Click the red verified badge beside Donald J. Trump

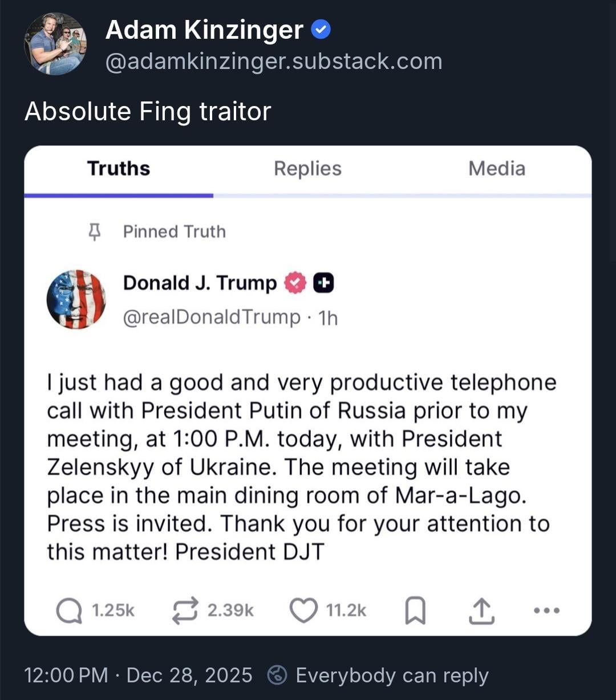pyautogui.click(x=295, y=283)
